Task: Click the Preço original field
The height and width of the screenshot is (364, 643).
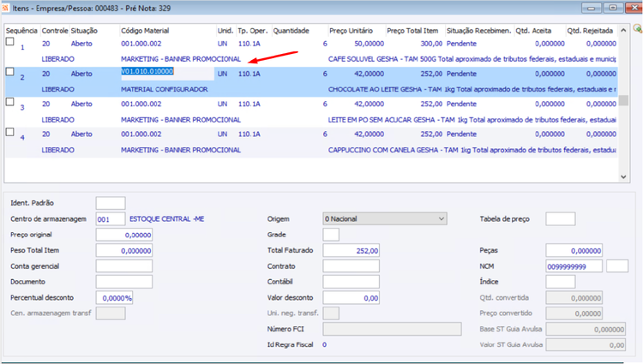Action: pos(124,235)
